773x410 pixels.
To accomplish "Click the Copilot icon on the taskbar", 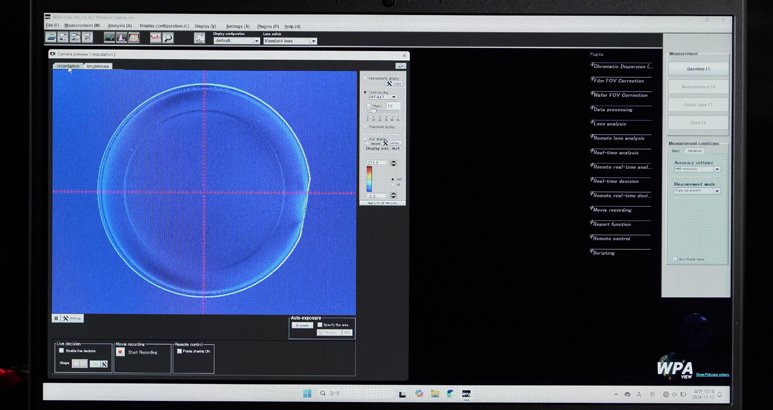I will click(419, 394).
